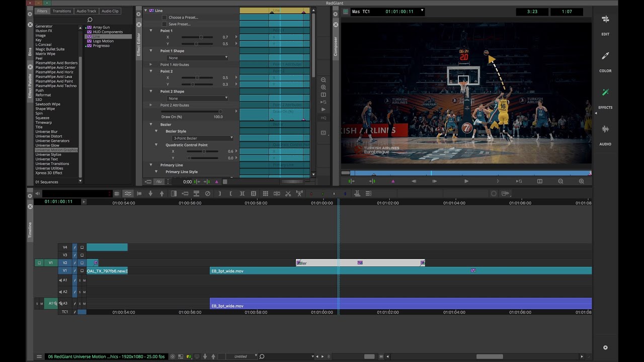Zoom out the Effect Editor keyframe view
This screenshot has width=644, height=362.
[324, 80]
